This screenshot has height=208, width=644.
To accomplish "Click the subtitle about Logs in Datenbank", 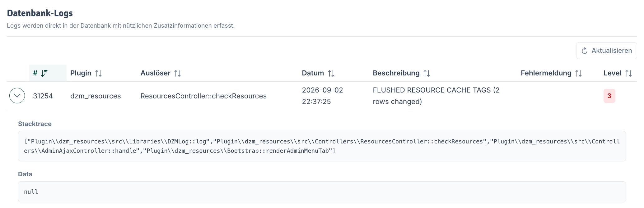I will [121, 26].
